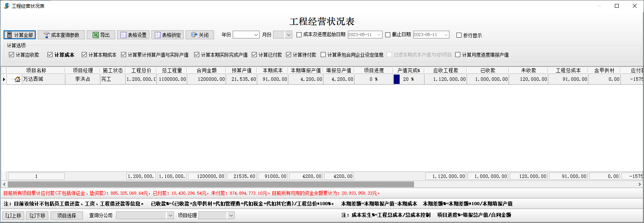Screen dimensions: 644x223
Task: Click the 表格锁定 table lock icon
Action: click(x=158, y=35)
